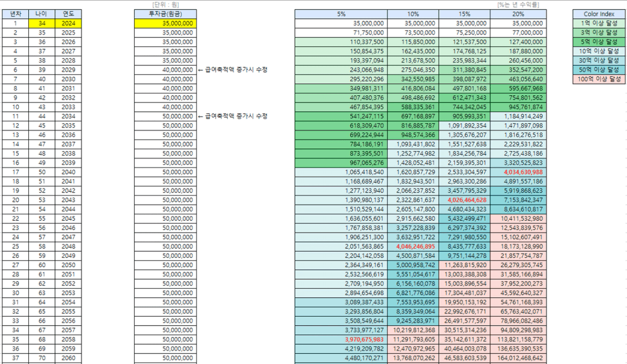This screenshot has height=364, width=627.
Task: Click the Color Index legend header
Action: click(599, 14)
